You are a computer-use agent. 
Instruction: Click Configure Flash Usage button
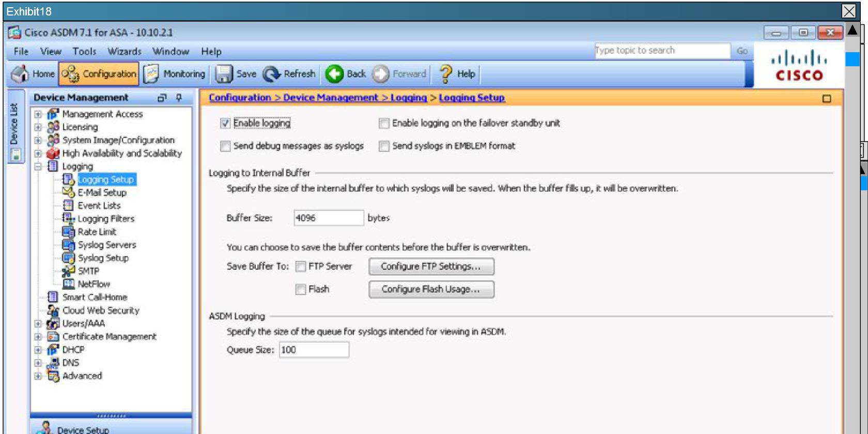point(431,289)
